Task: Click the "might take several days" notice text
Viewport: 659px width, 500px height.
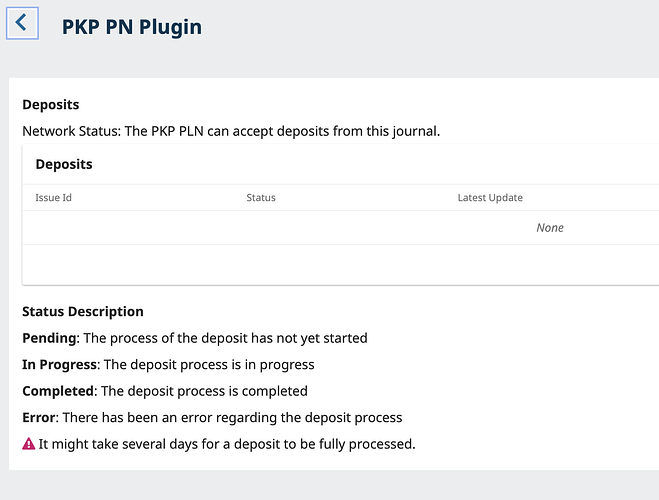Action: (x=226, y=444)
